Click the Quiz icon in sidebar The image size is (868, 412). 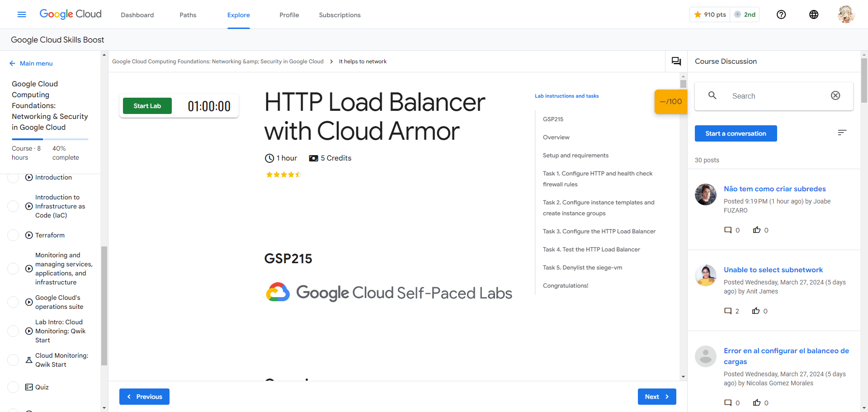click(x=29, y=387)
